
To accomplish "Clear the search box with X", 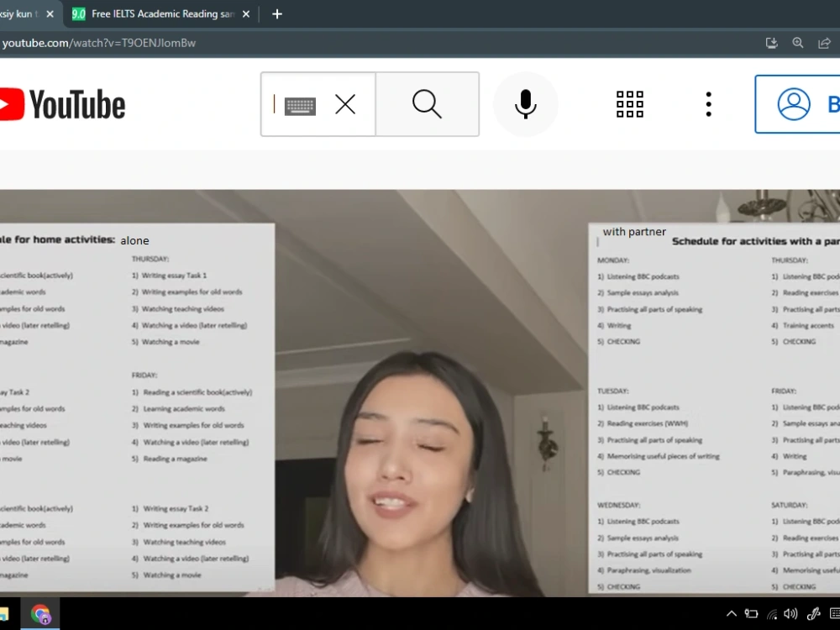I will click(345, 104).
